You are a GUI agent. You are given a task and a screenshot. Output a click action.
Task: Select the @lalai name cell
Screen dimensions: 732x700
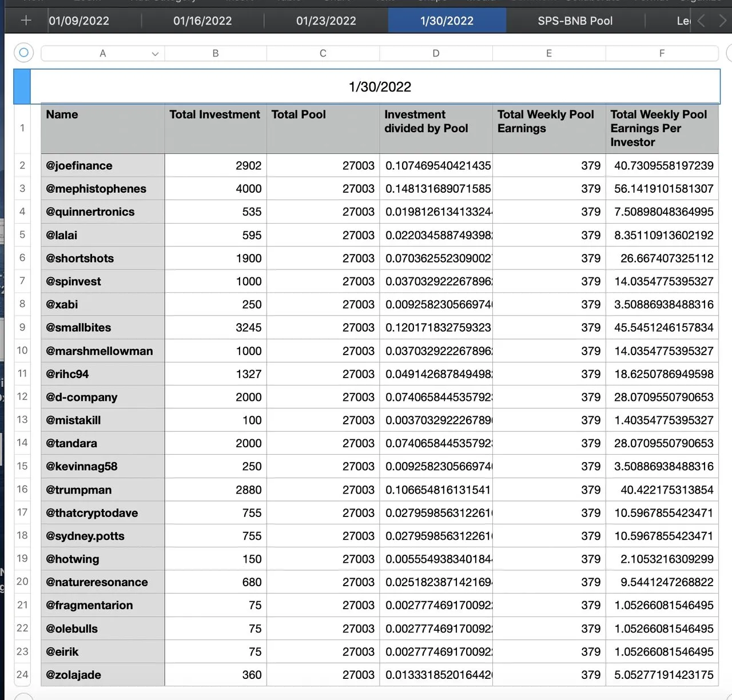click(103, 235)
